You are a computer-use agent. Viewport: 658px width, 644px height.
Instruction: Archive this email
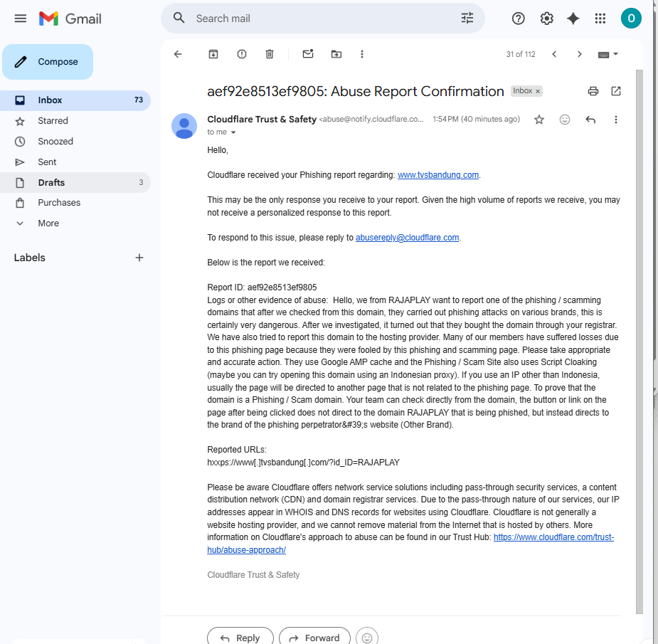click(x=213, y=54)
